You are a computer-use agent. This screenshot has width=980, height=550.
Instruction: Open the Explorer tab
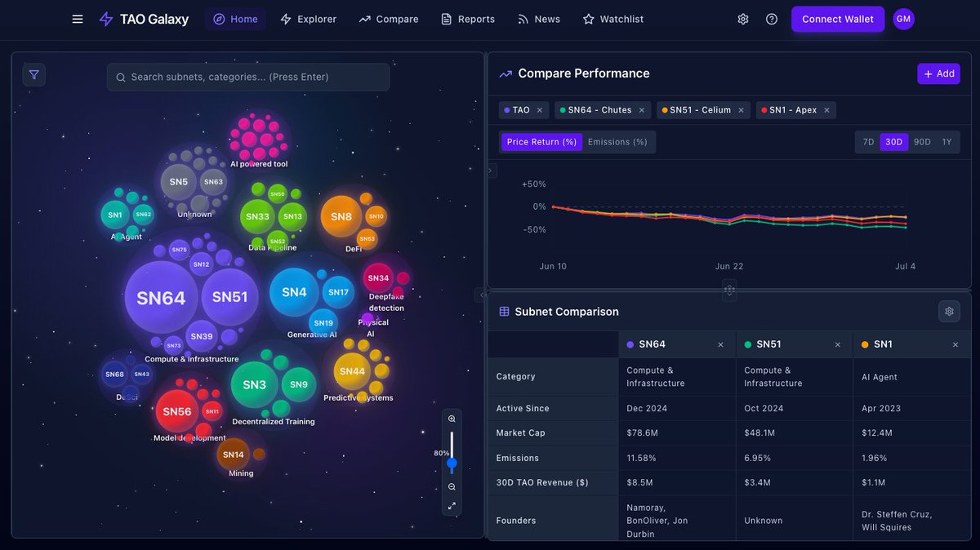(x=308, y=19)
